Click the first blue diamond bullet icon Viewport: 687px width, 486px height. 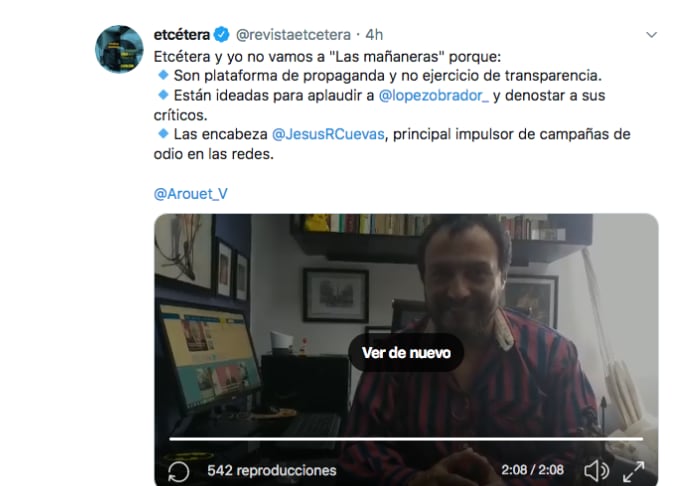[x=163, y=75]
